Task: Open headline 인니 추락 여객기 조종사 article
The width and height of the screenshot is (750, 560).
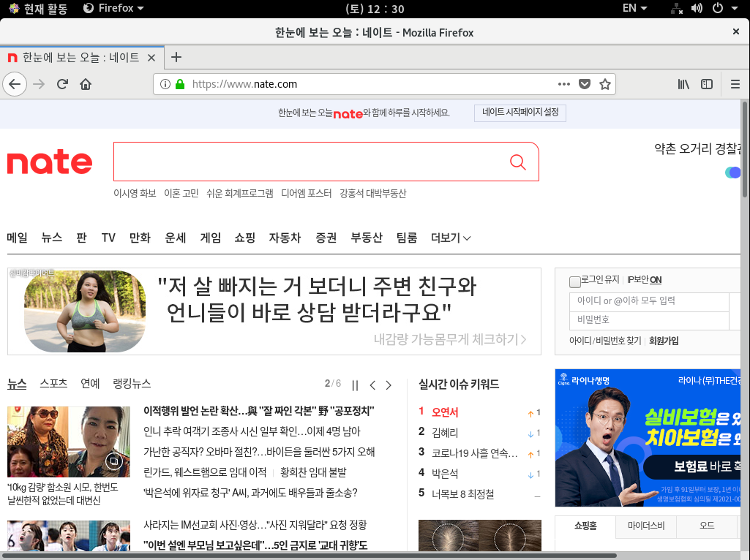Action: point(252,431)
